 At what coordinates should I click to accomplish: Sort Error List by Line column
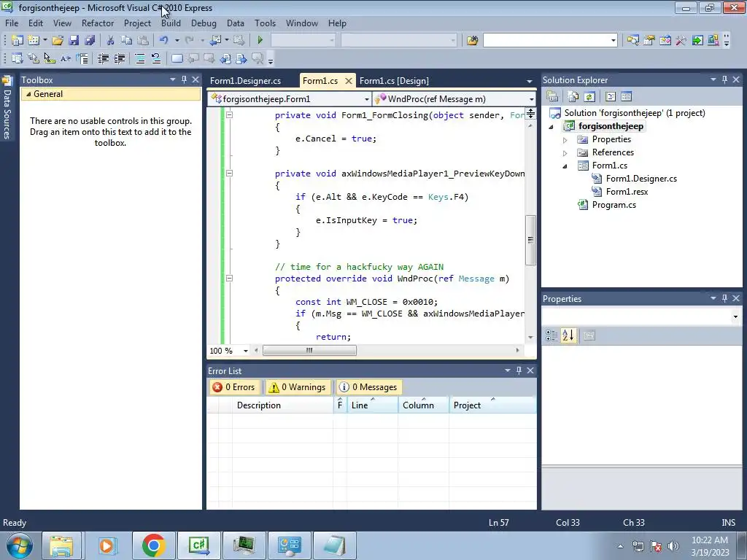372,405
